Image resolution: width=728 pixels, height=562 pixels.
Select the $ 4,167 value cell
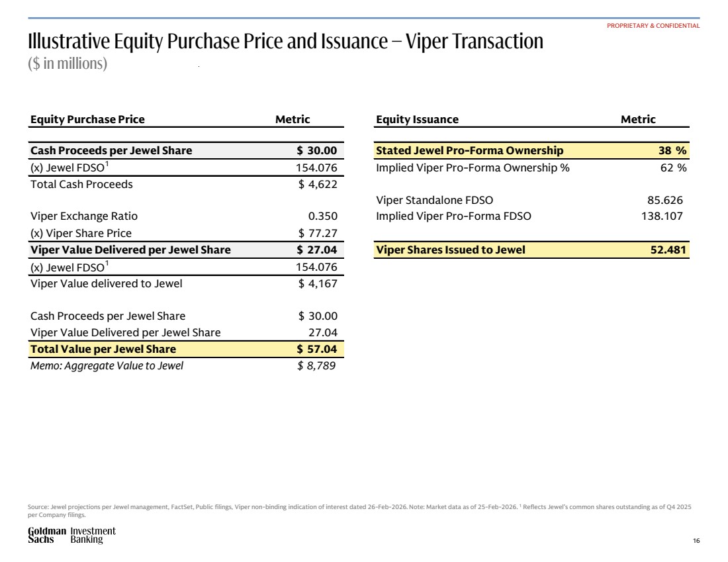(318, 284)
